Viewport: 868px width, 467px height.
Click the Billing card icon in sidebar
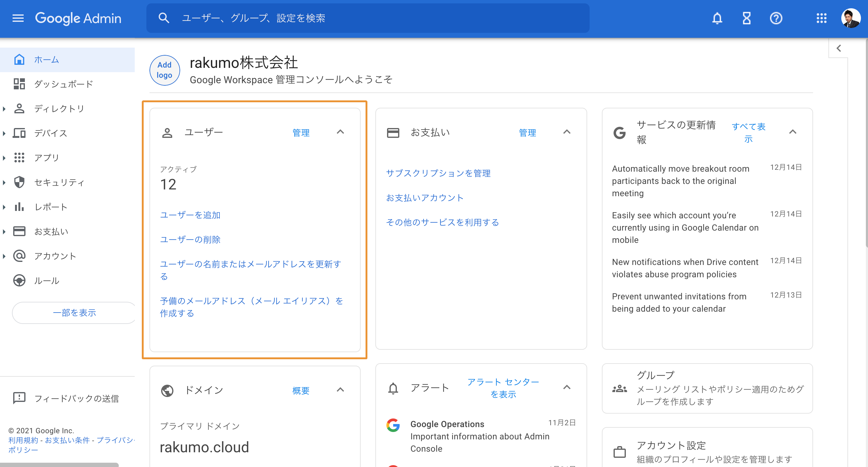click(19, 231)
